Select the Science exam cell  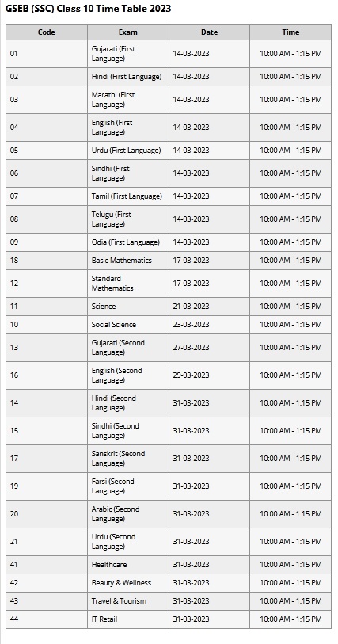128,307
